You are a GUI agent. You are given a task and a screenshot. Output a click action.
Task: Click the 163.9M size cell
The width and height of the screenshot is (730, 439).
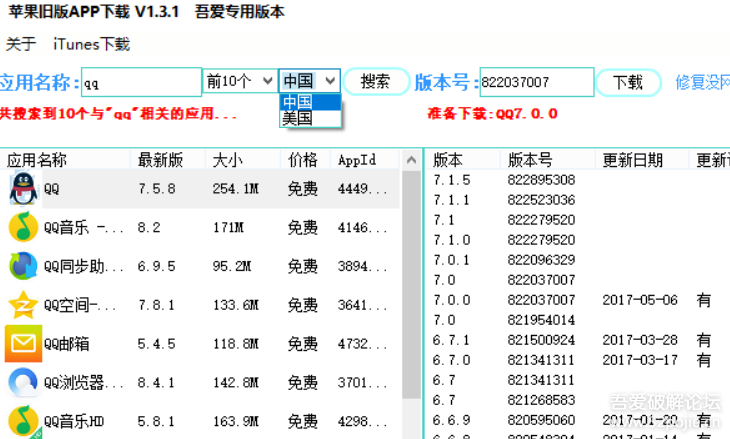pos(236,421)
